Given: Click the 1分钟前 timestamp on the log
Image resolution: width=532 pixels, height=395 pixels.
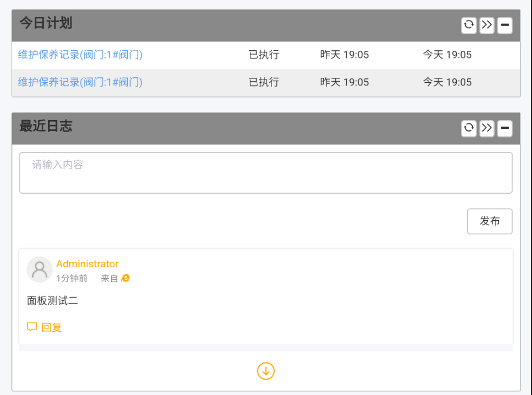Looking at the screenshot, I should 72,279.
